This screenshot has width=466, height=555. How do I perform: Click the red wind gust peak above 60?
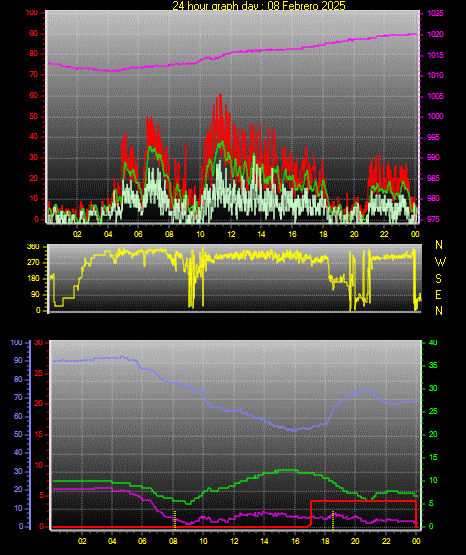pos(220,96)
